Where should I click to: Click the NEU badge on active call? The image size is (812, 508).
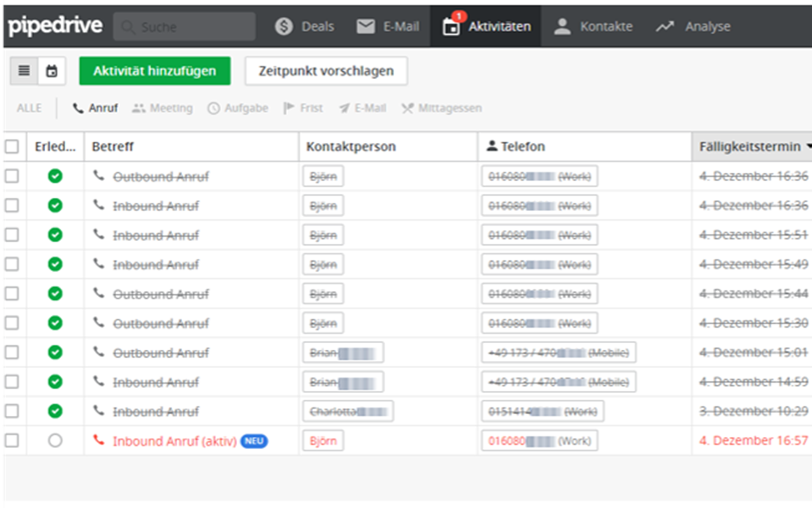(254, 441)
